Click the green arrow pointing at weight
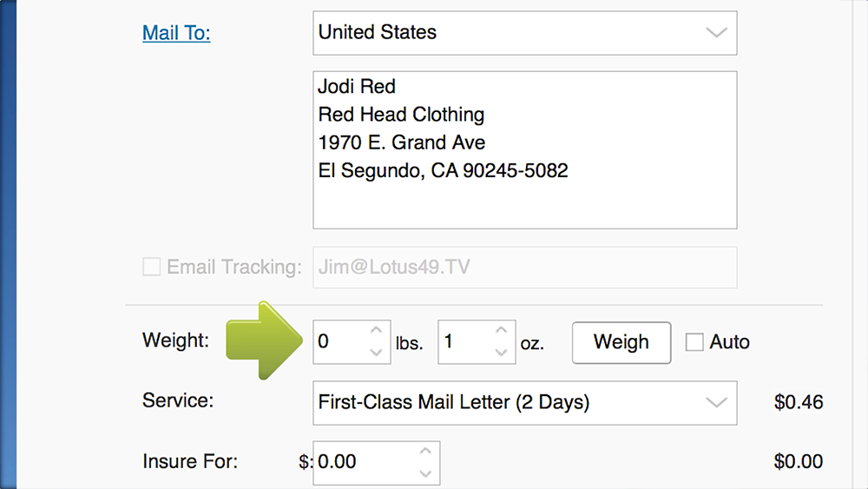Screen dimensions: 868x489 tap(264, 340)
